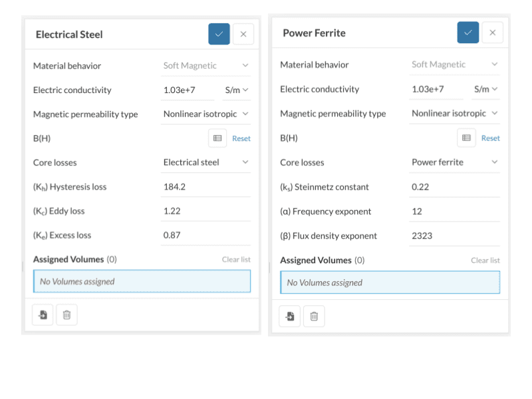Viewport: 532px width, 399px height.
Task: Expand permeability type dropdown in Electrical Steel
Action: coord(205,114)
